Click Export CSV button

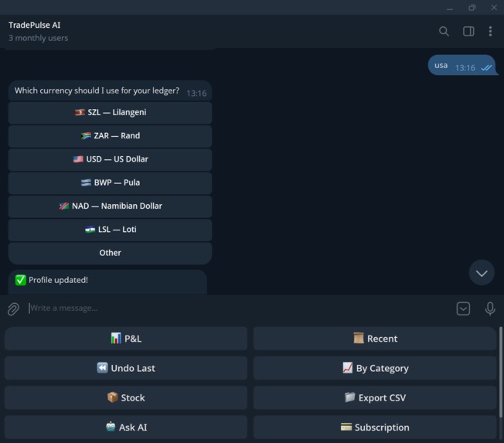pyautogui.click(x=375, y=397)
